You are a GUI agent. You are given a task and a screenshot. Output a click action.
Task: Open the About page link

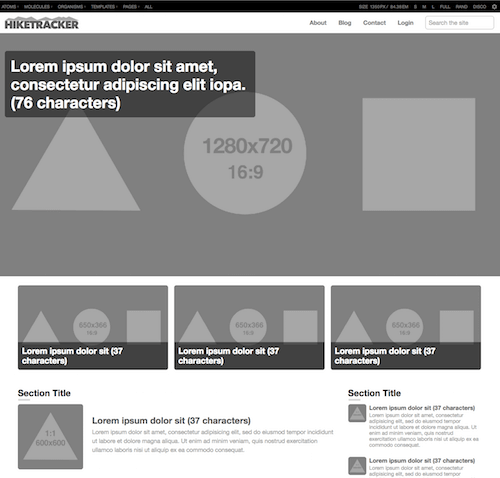tap(318, 23)
